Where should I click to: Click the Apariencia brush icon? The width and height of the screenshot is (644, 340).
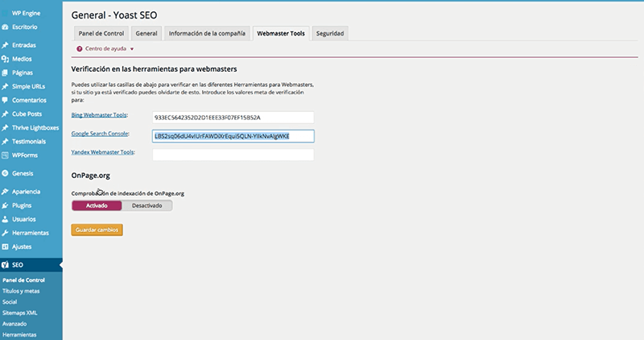[5, 192]
